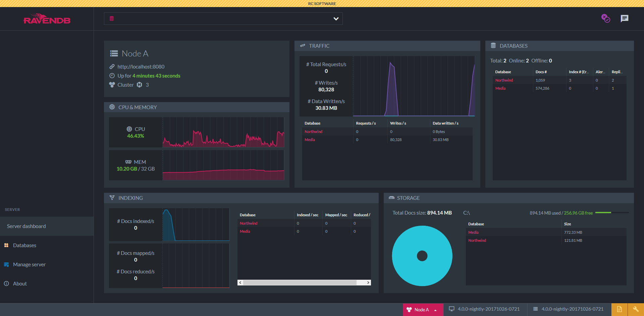Click the CPU usage graph
The height and width of the screenshot is (316, 644).
(223, 132)
